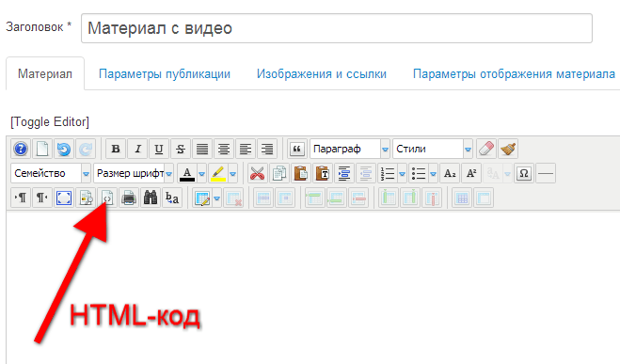Open the editor Help icon
Image resolution: width=620 pixels, height=364 pixels.
(x=21, y=149)
